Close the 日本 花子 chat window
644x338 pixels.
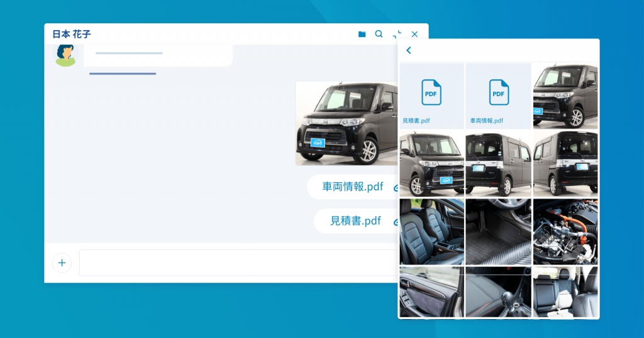click(415, 35)
